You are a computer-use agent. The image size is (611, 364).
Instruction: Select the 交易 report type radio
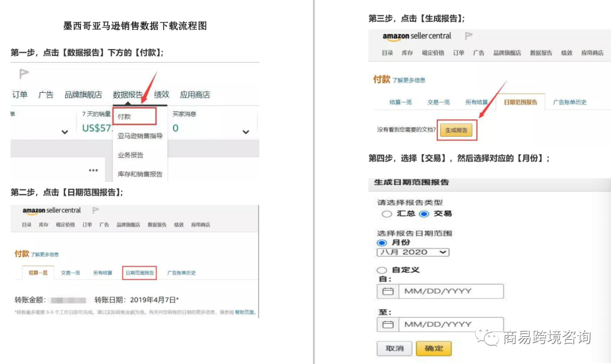424,214
